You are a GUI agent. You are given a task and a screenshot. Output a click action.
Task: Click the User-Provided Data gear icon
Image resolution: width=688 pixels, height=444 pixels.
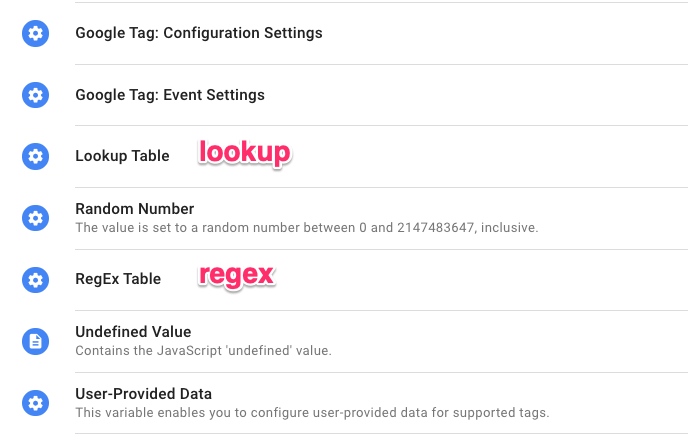click(x=36, y=403)
